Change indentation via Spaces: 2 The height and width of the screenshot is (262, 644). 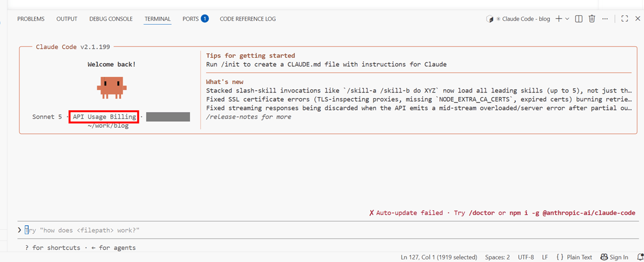click(x=498, y=257)
